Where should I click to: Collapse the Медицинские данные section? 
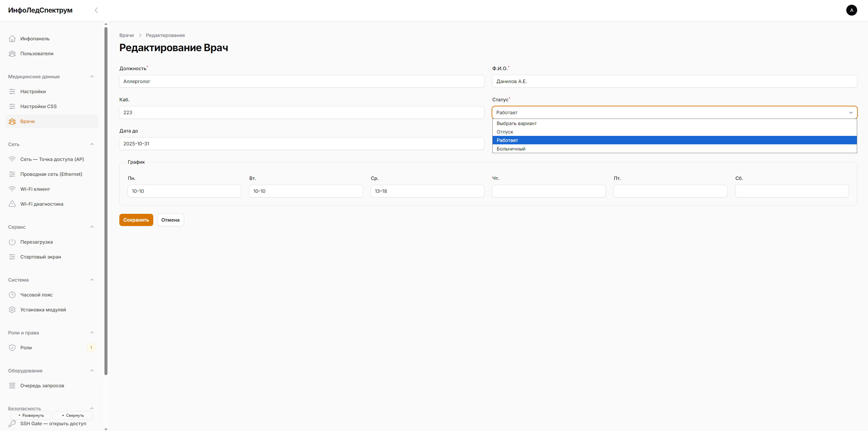[x=92, y=77]
